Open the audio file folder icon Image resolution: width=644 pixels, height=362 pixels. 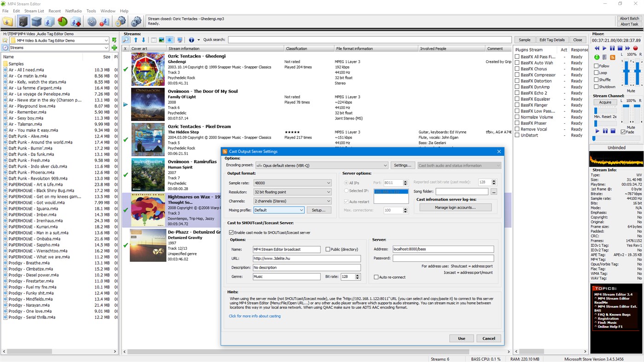click(x=7, y=21)
